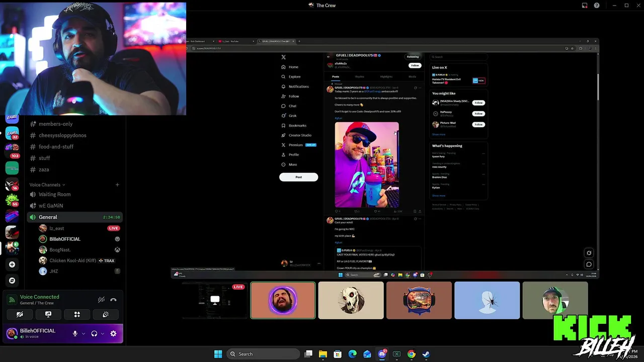The width and height of the screenshot is (644, 362).
Task: Create a new voice channel with plus icon
Action: 117,185
